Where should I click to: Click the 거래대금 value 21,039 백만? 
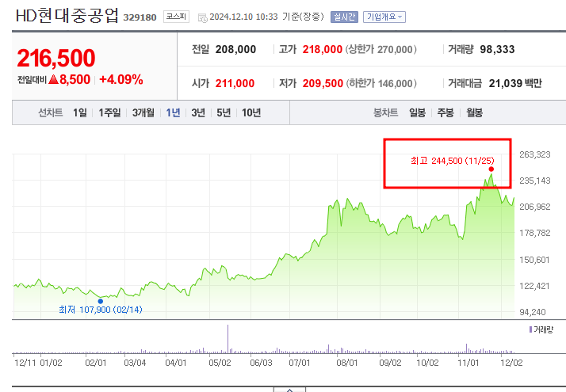[515, 83]
